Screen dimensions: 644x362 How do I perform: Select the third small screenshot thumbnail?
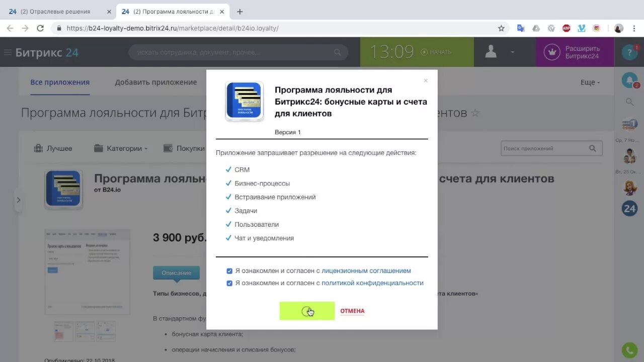coord(106,331)
